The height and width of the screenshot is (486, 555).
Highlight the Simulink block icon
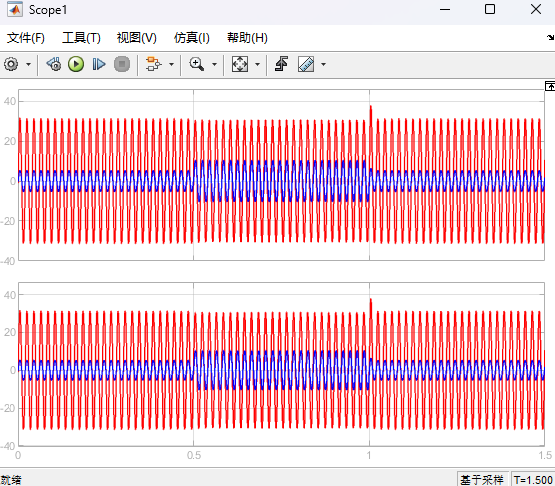pos(153,64)
